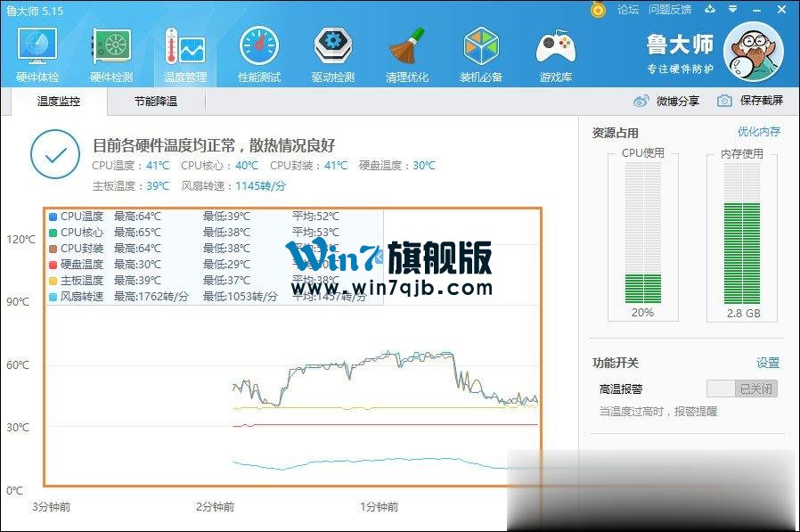Click the brown CPU封装 legend swatch

(x=53, y=249)
